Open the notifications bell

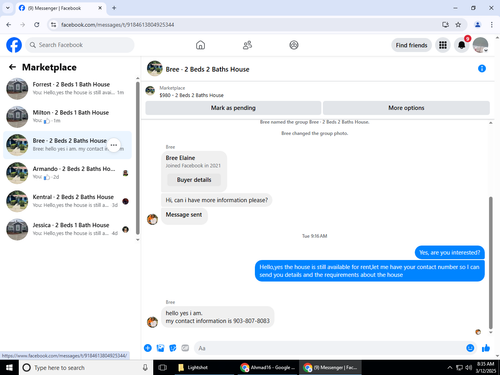pyautogui.click(x=462, y=45)
